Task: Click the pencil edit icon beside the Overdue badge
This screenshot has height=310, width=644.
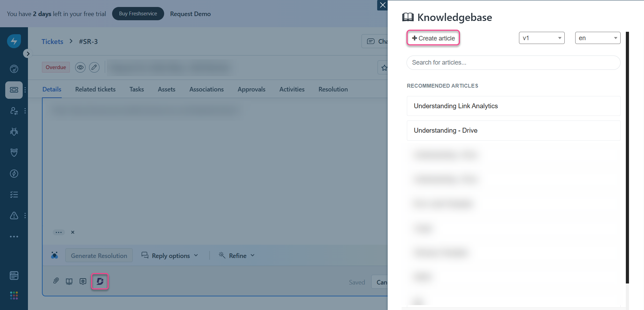Action: coord(94,67)
